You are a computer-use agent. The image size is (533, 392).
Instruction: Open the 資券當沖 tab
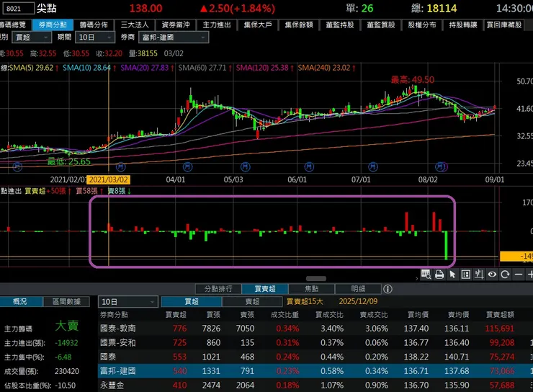[x=176, y=24]
